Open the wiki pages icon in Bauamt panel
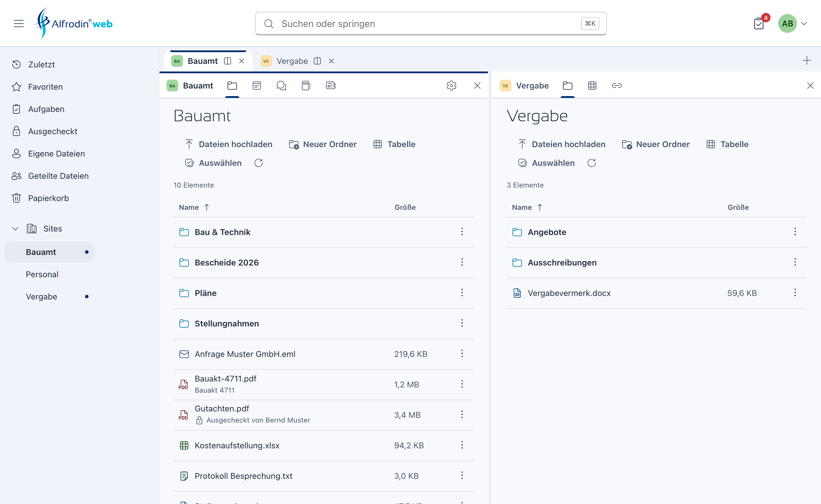 pos(306,86)
